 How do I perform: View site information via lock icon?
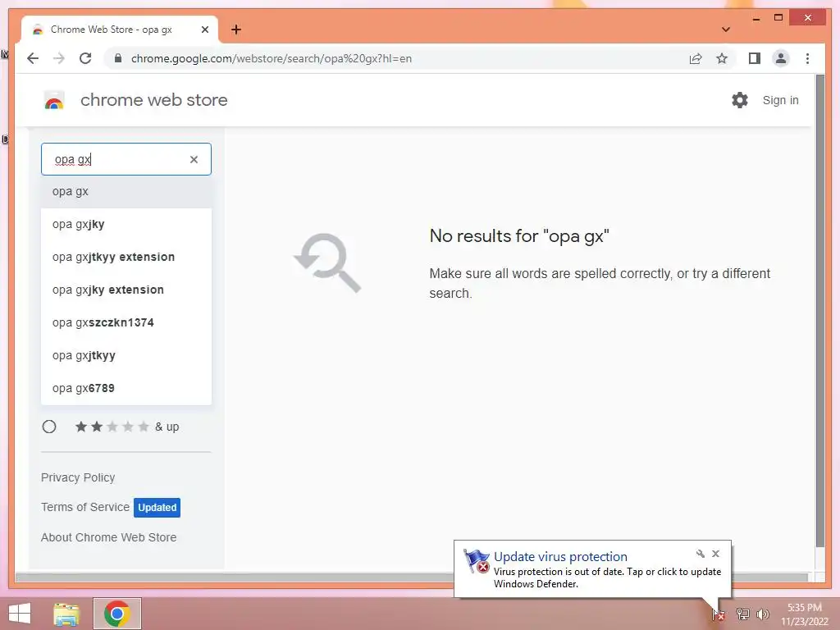[x=118, y=58]
